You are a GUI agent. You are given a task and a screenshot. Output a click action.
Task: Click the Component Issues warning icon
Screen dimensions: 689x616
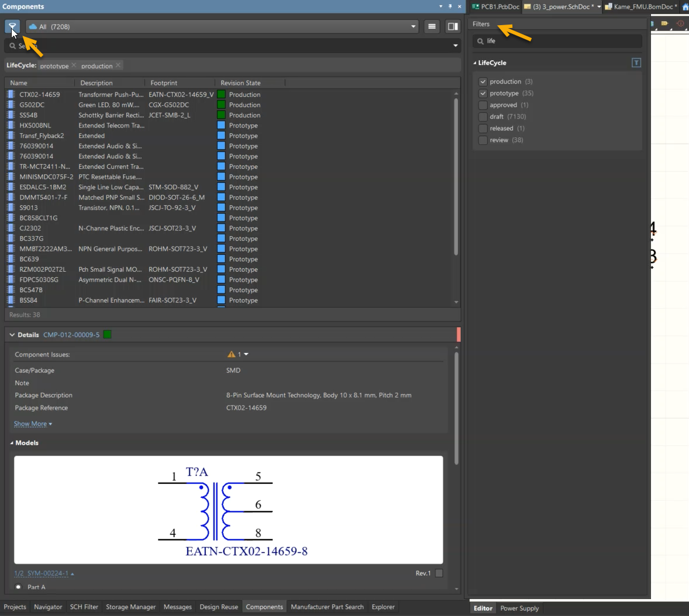(x=232, y=354)
